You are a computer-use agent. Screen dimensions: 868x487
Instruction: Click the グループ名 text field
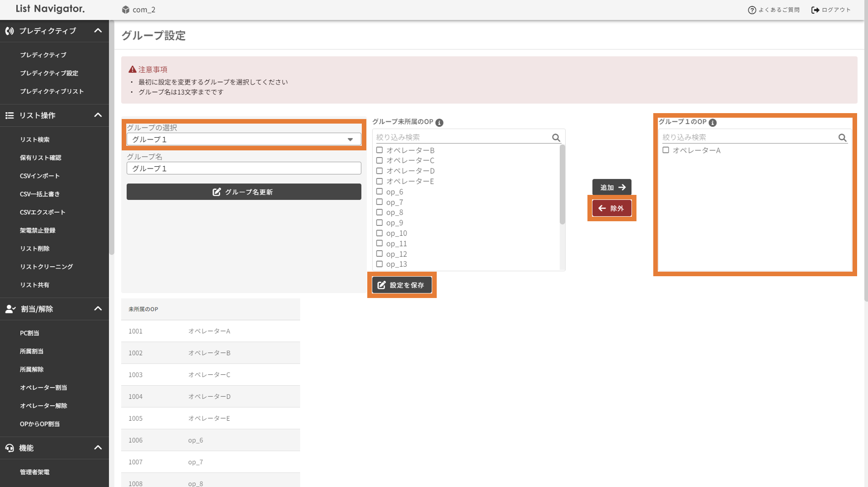click(244, 169)
